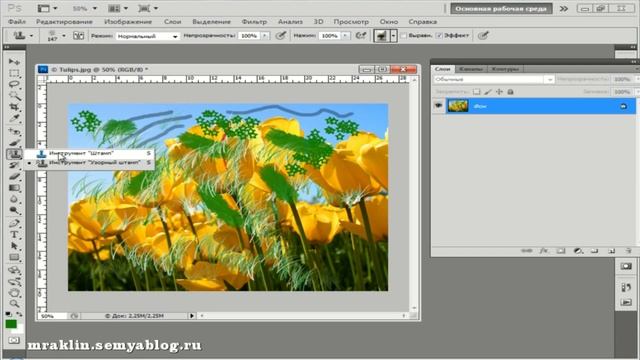Add layer style fx button
Viewport: 640px width, 360px height.
click(544, 251)
